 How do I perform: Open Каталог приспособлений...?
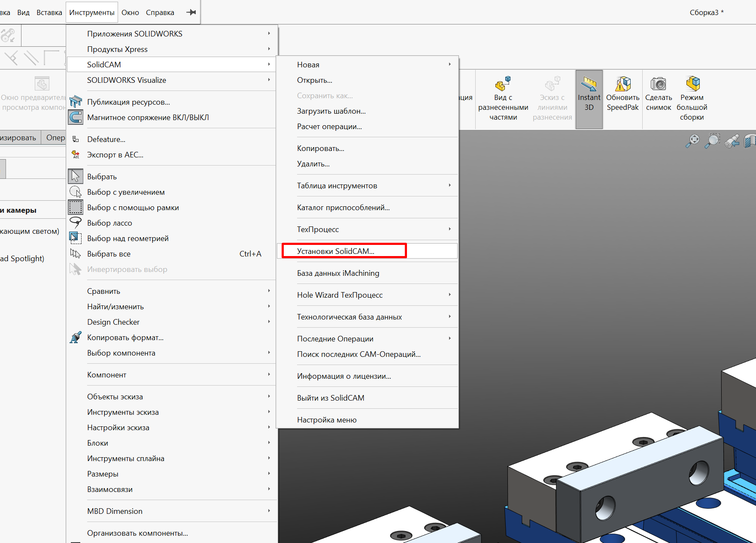pos(367,208)
